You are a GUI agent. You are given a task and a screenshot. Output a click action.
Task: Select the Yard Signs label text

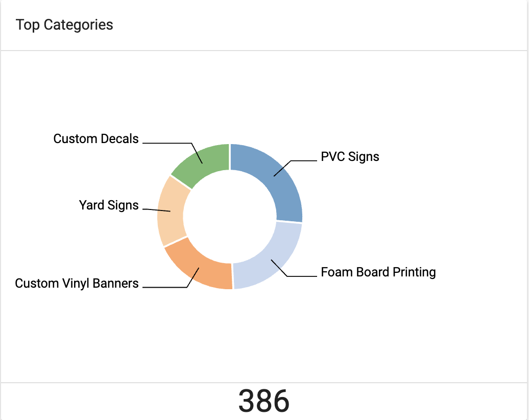[x=109, y=205]
